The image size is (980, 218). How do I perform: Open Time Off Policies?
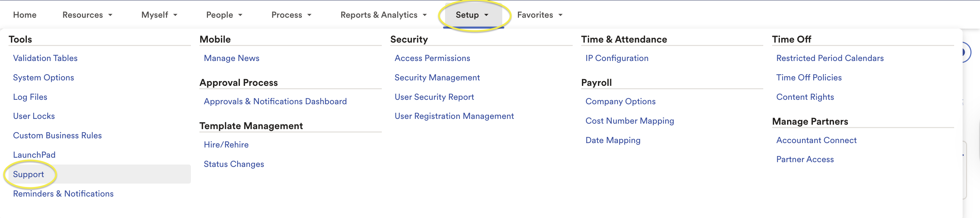[809, 77]
